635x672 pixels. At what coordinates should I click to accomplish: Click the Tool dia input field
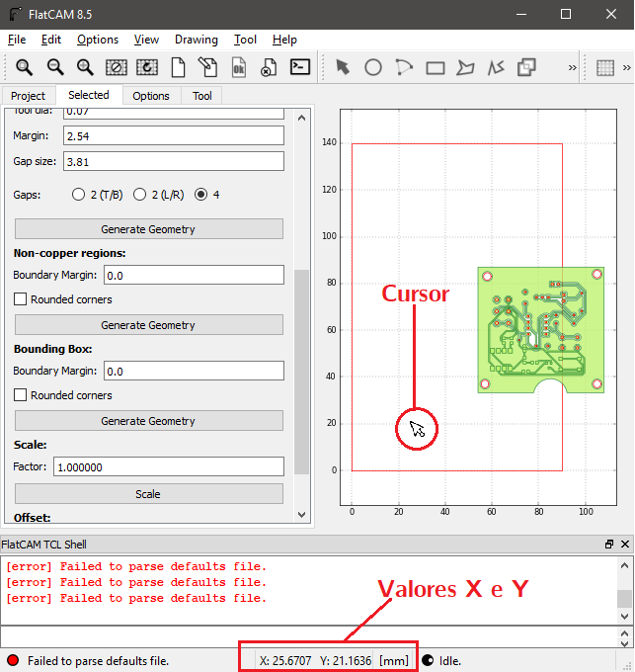(x=174, y=113)
